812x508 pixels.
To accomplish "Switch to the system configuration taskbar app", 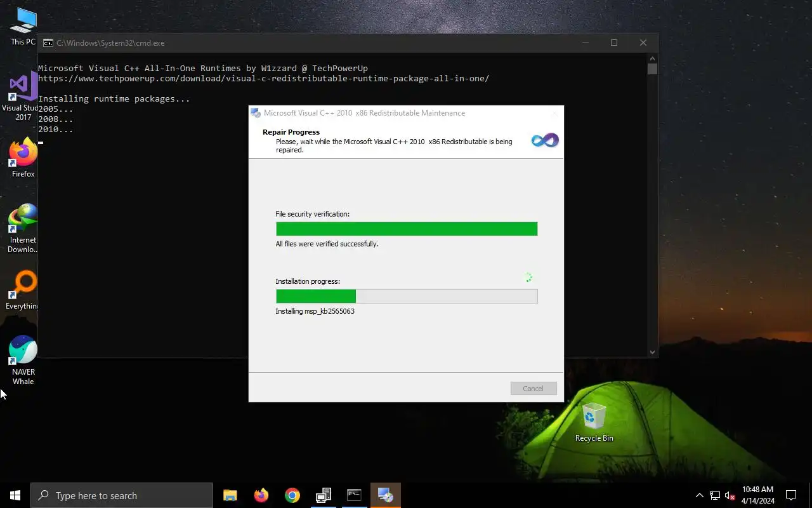I will coord(324,495).
